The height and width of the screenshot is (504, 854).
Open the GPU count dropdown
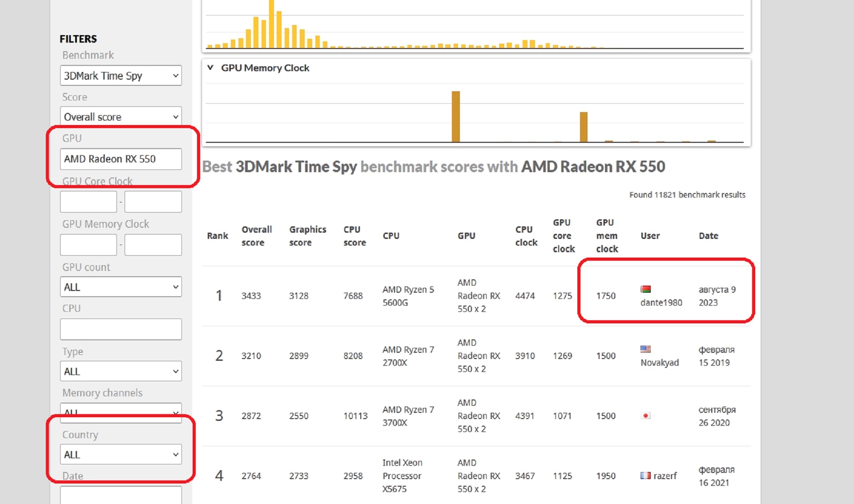coord(121,287)
